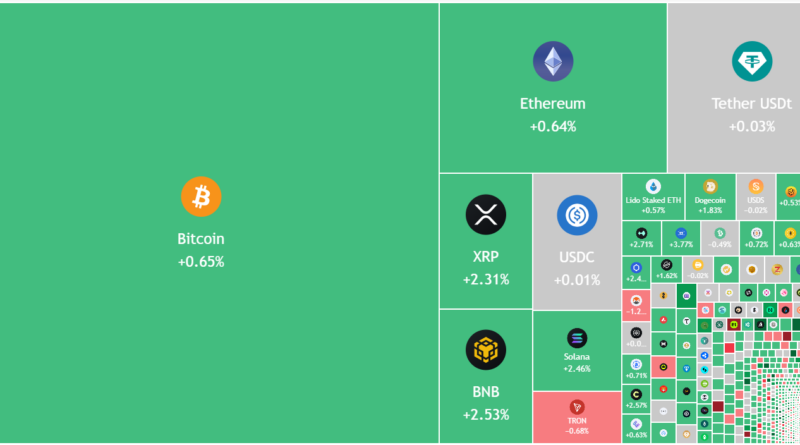Click the Solana logo icon

pyautogui.click(x=576, y=339)
